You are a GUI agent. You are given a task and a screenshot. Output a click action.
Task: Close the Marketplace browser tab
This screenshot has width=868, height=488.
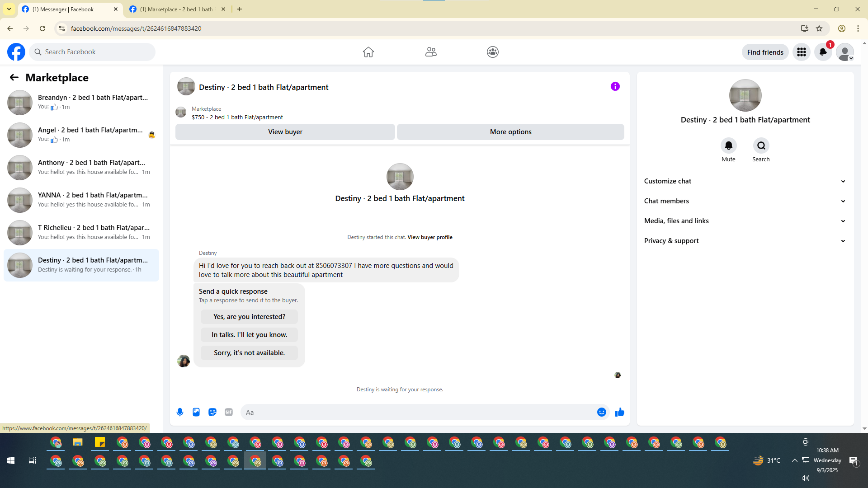(223, 9)
